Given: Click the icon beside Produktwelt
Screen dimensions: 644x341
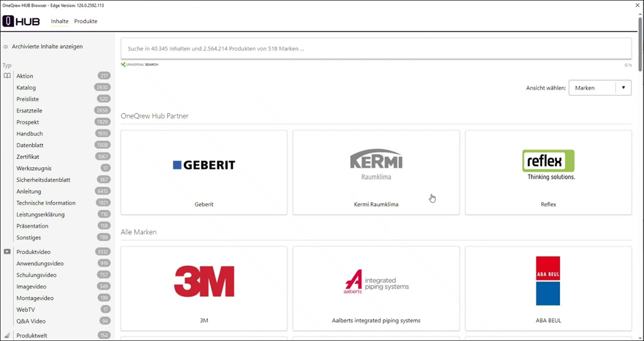Looking at the screenshot, I should click(8, 335).
